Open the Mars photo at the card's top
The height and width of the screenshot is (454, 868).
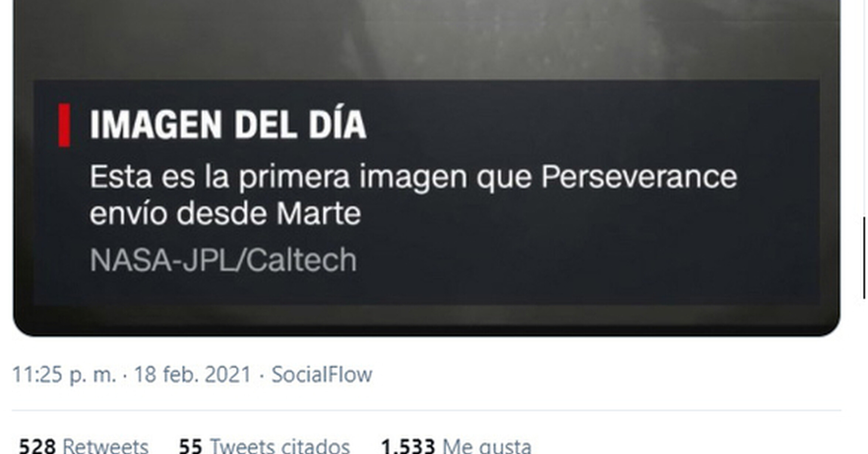click(427, 39)
